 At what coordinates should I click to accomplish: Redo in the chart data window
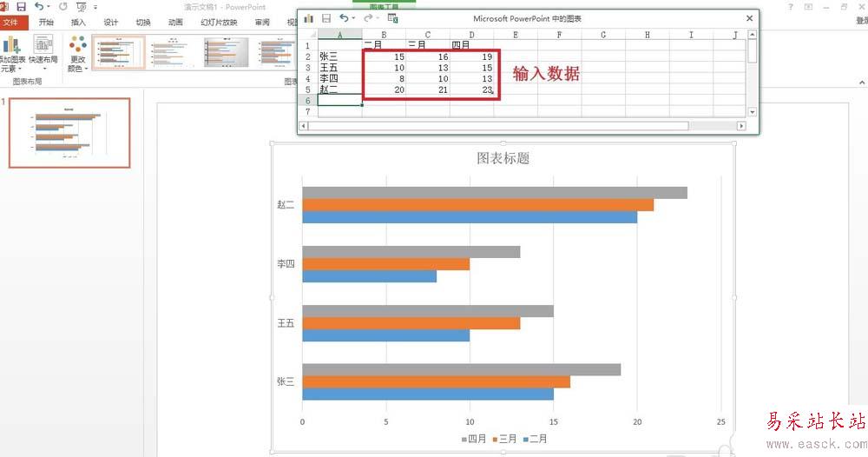point(368,18)
